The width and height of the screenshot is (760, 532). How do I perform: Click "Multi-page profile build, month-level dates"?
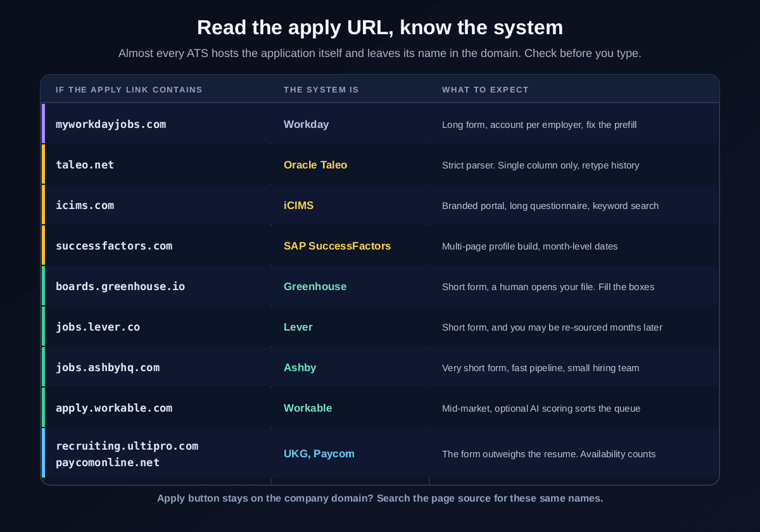point(529,246)
